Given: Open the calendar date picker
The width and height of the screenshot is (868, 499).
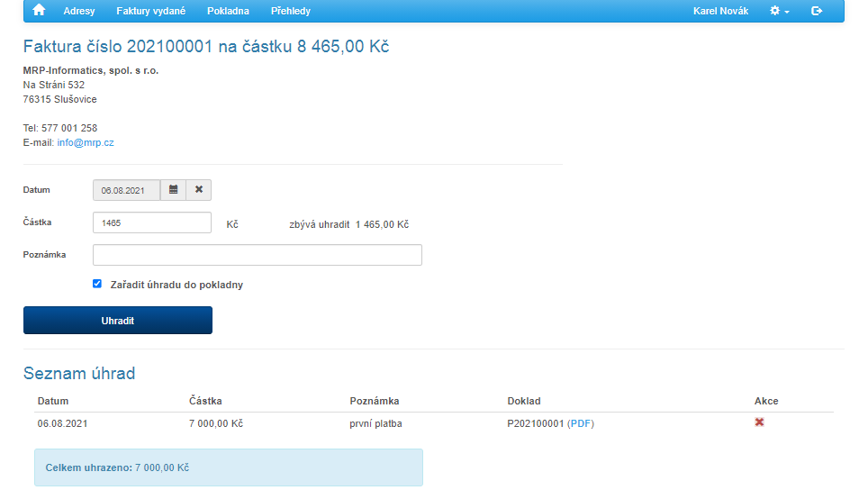Looking at the screenshot, I should pyautogui.click(x=173, y=190).
